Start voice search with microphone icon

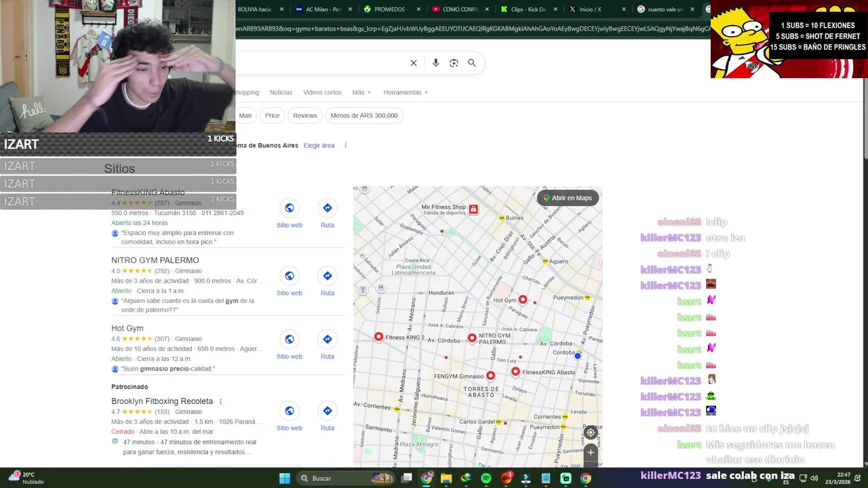[x=435, y=63]
